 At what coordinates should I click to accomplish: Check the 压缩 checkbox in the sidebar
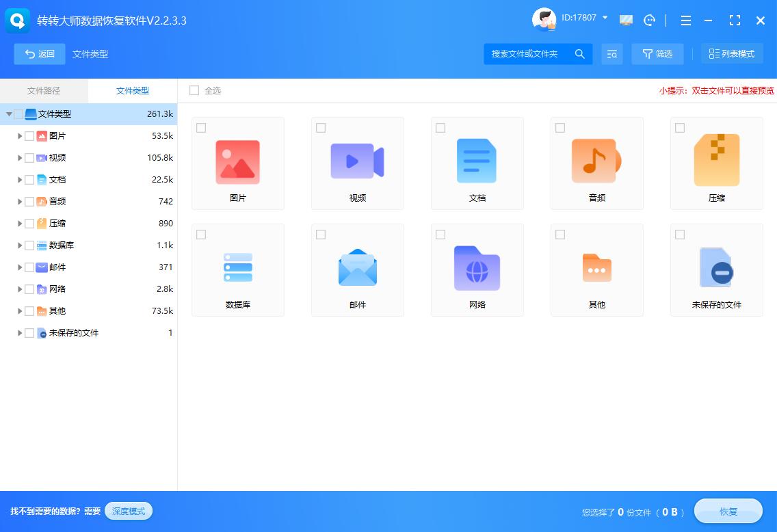28,223
